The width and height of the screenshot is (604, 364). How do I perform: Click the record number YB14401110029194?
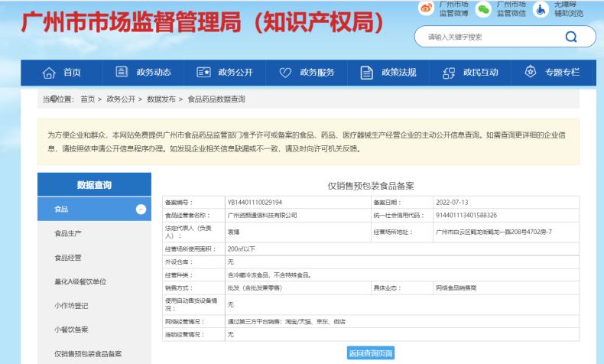(x=255, y=202)
